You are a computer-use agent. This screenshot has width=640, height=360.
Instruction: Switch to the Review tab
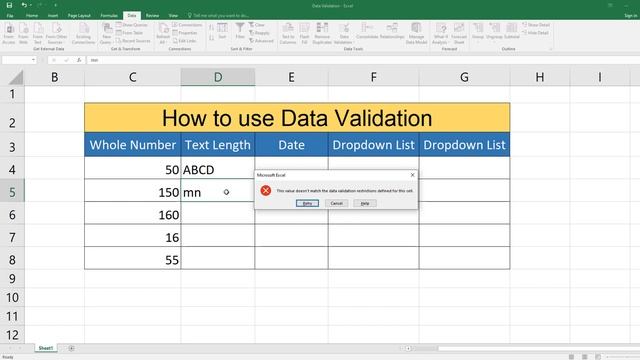[152, 16]
